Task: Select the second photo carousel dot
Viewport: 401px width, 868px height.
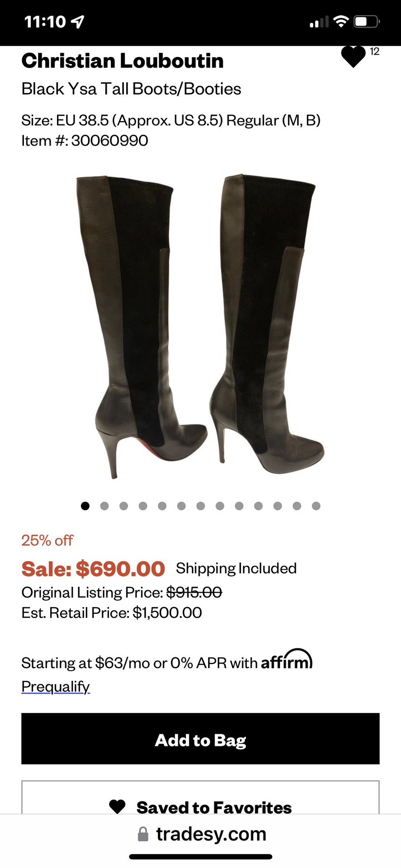Action: 105,506
